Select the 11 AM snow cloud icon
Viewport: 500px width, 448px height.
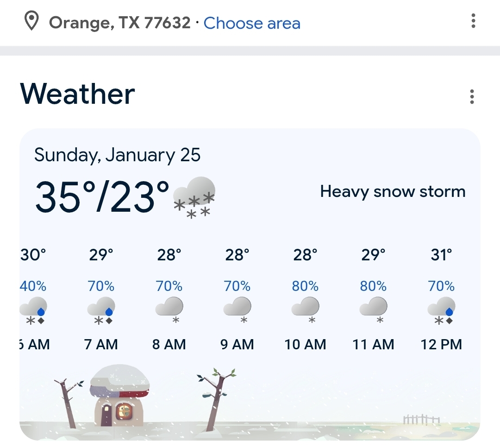click(x=374, y=310)
